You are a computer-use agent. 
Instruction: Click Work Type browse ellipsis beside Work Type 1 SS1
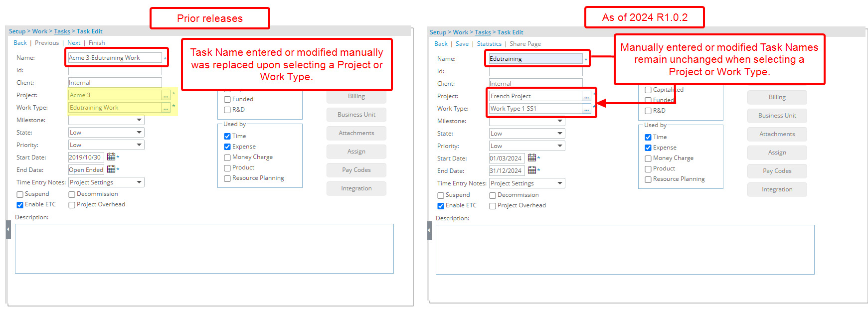[587, 109]
